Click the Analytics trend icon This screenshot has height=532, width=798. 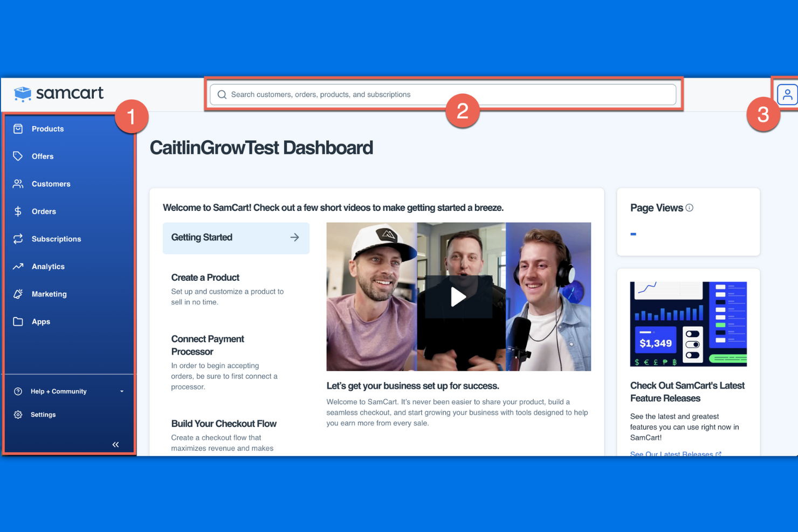click(18, 266)
